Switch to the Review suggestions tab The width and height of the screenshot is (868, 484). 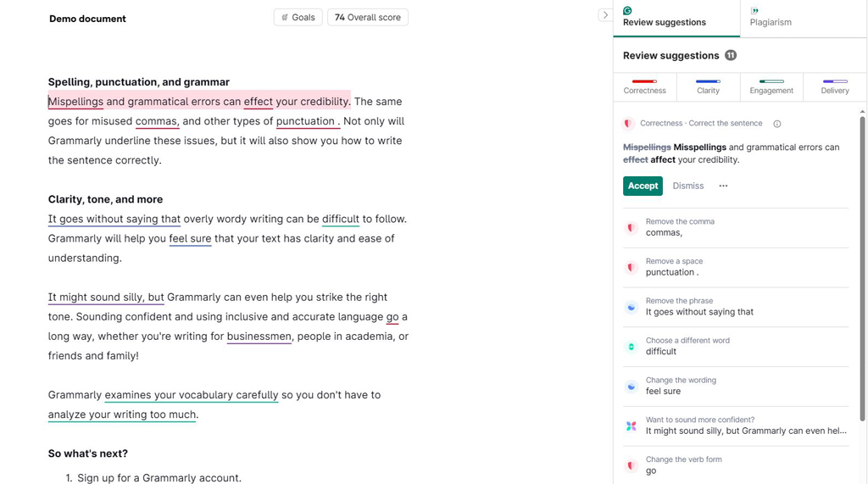[676, 19]
